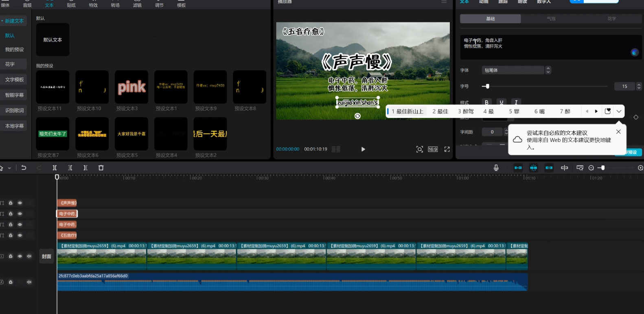Click the split clip tool icon
The width and height of the screenshot is (644, 314).
point(55,168)
